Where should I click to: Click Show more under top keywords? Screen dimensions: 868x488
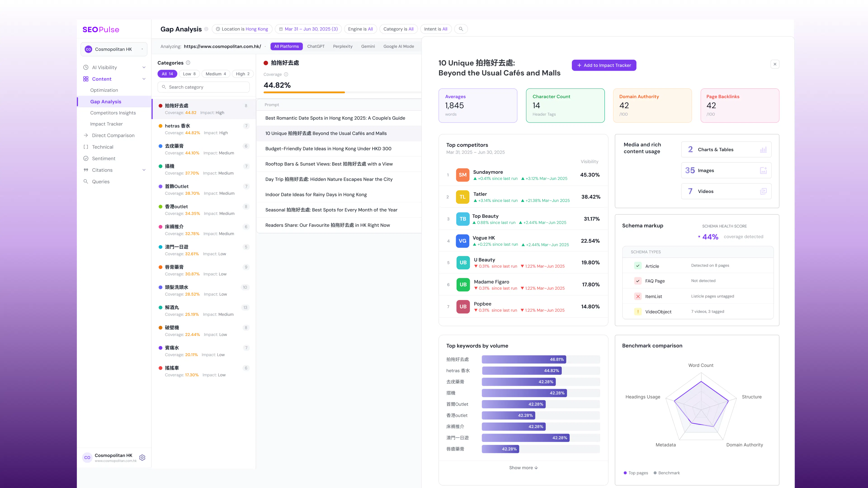click(x=523, y=468)
